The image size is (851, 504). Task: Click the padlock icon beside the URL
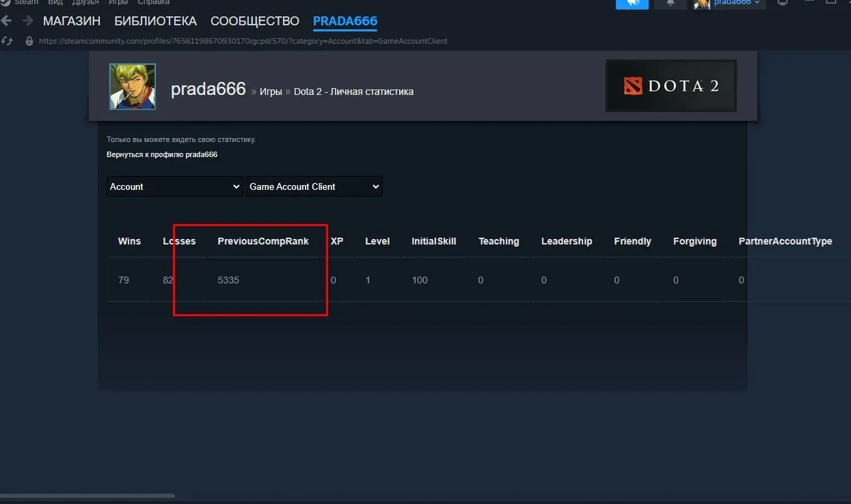point(29,41)
